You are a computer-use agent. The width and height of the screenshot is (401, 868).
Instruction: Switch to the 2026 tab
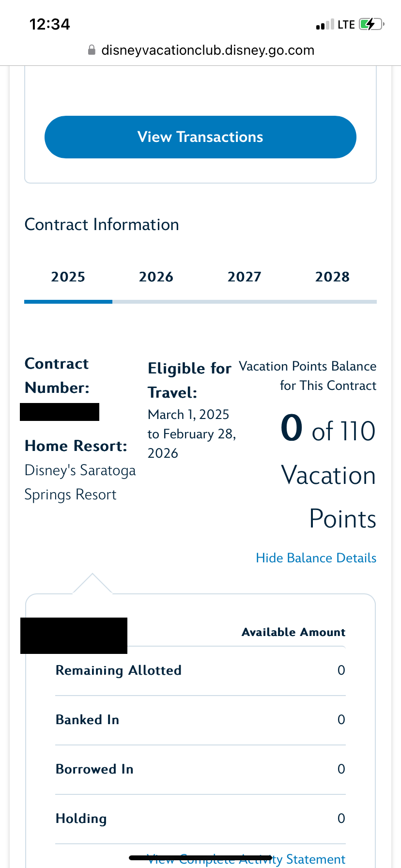156,277
